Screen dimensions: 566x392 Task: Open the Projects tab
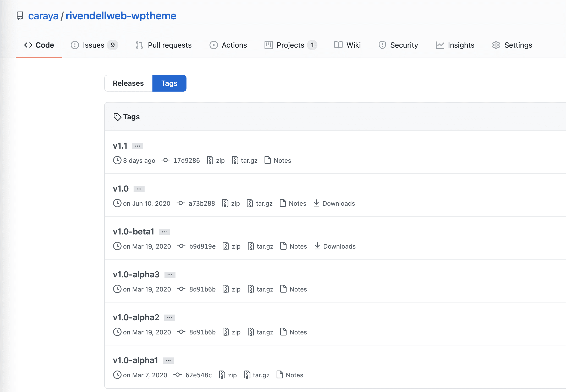tap(291, 45)
